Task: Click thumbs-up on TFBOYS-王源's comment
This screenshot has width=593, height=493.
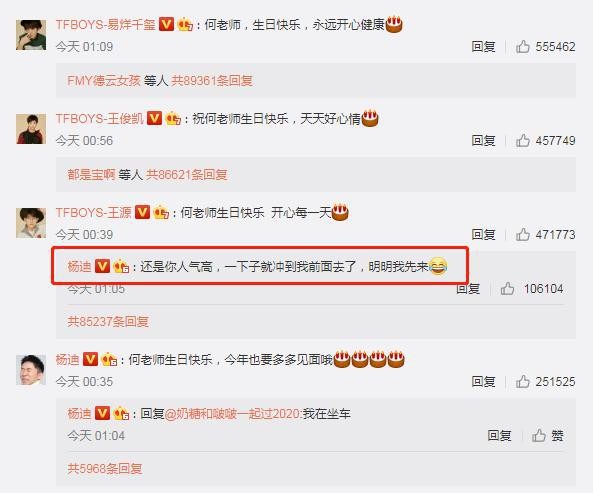Action: [523, 234]
